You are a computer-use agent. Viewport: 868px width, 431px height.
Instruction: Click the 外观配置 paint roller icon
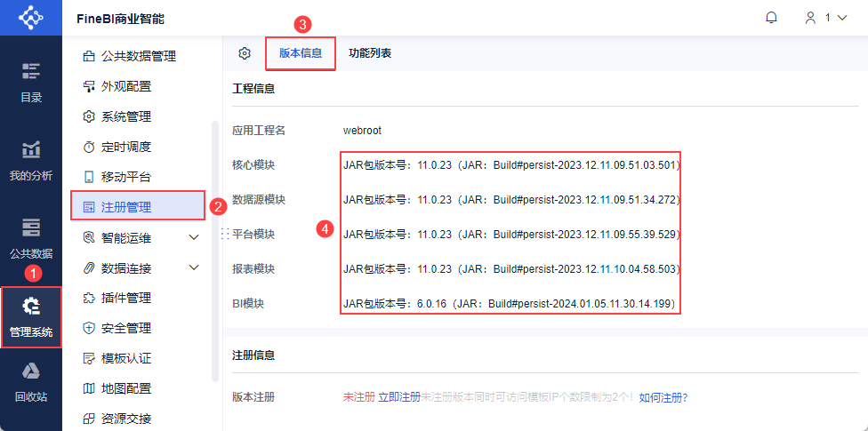tap(89, 86)
